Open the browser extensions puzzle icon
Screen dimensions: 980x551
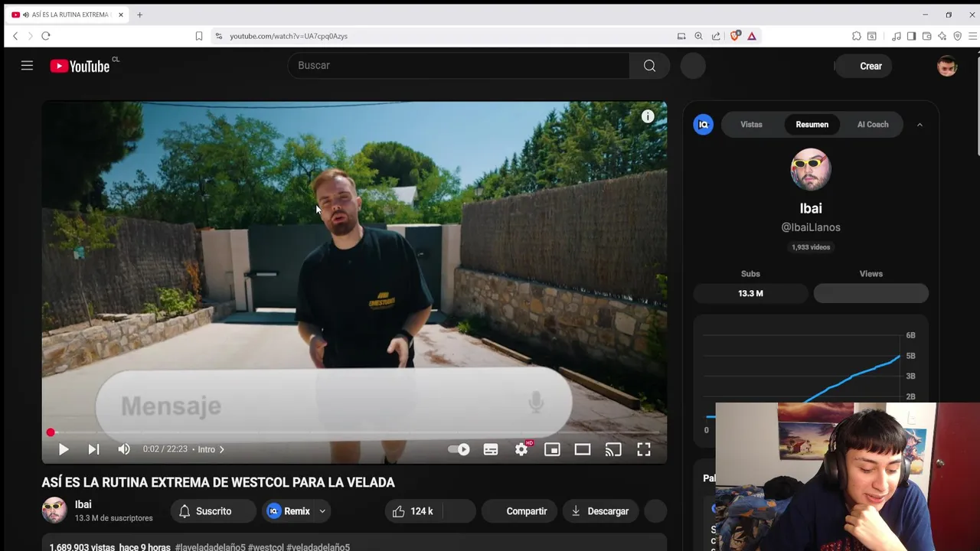click(857, 36)
